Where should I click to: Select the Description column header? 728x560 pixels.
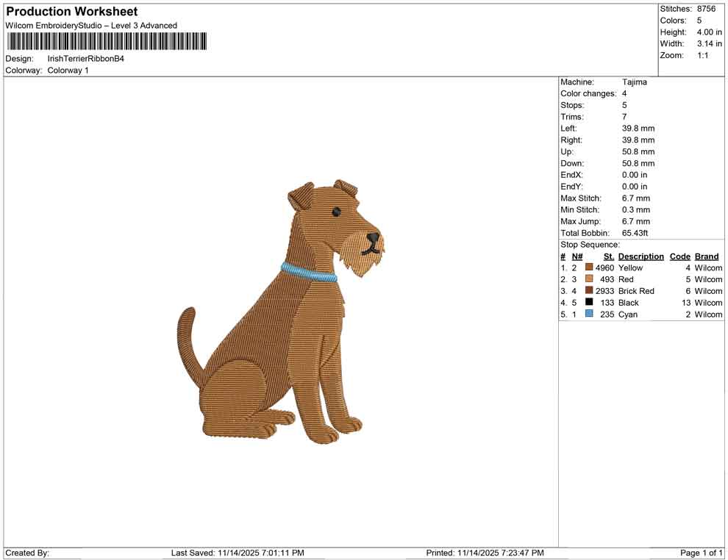[640, 256]
